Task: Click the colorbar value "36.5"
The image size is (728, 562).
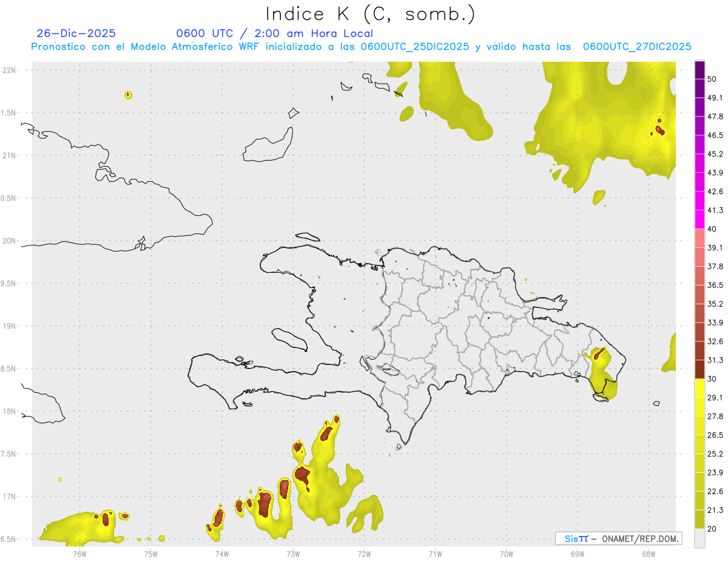Action: [x=715, y=286]
